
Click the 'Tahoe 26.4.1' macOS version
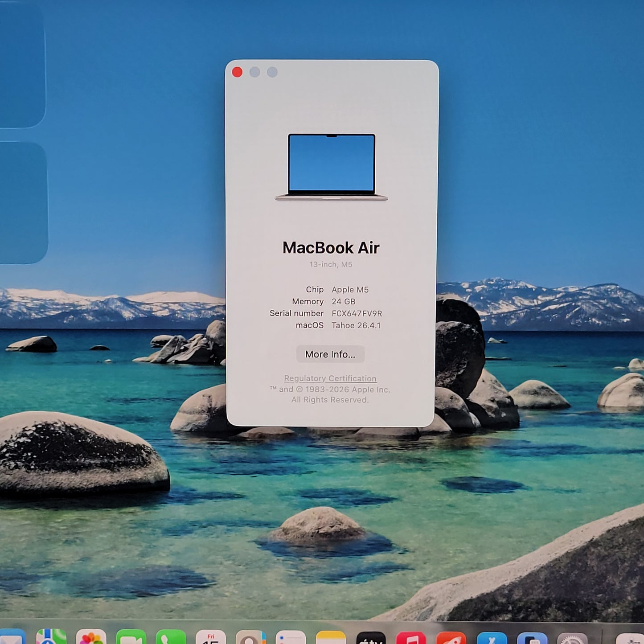point(356,325)
